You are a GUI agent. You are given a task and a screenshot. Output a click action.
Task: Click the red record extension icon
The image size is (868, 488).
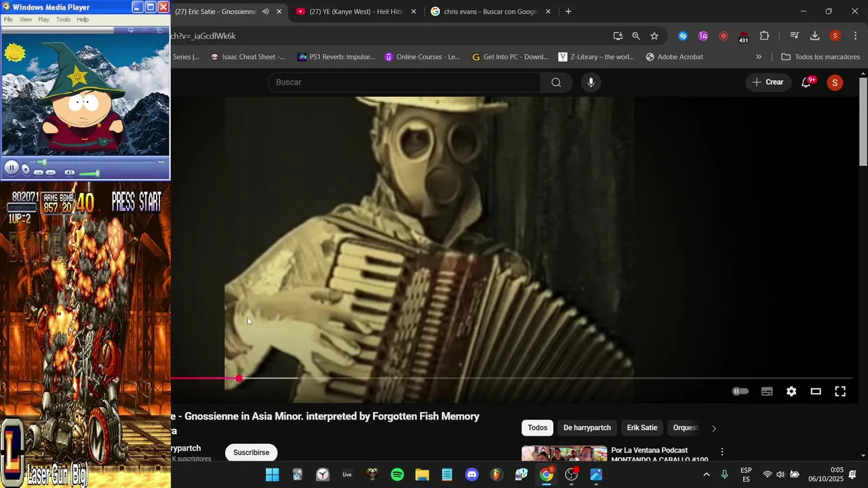pyautogui.click(x=724, y=36)
